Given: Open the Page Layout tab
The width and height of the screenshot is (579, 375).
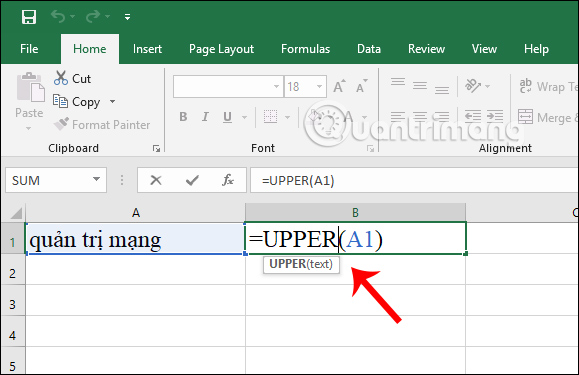Looking at the screenshot, I should tap(222, 49).
